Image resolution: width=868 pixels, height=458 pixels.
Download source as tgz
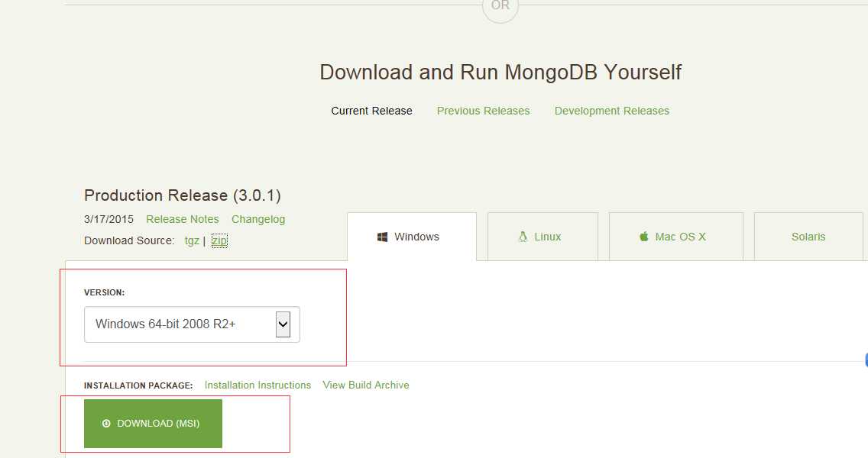192,240
